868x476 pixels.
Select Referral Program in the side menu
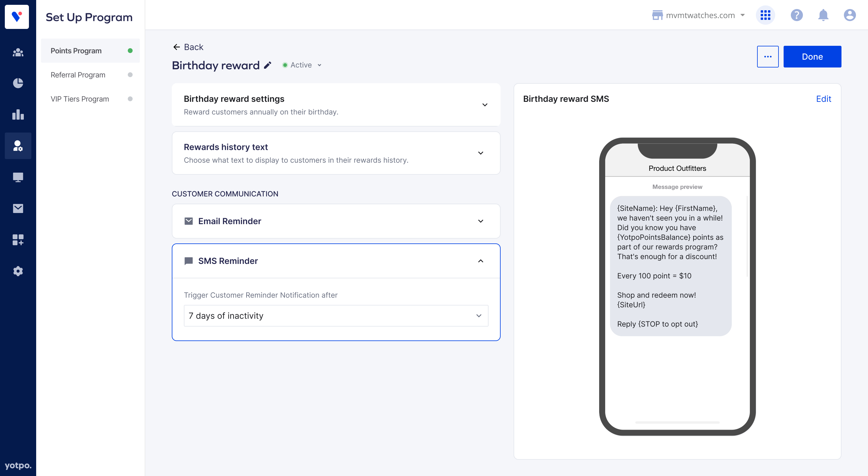click(x=78, y=75)
